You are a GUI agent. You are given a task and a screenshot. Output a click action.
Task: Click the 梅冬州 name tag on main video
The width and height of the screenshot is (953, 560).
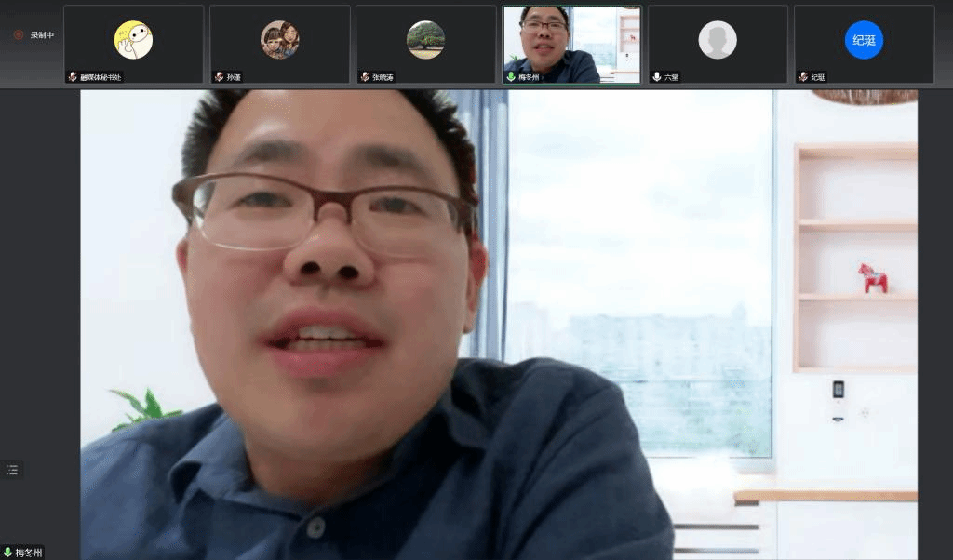pyautogui.click(x=28, y=553)
